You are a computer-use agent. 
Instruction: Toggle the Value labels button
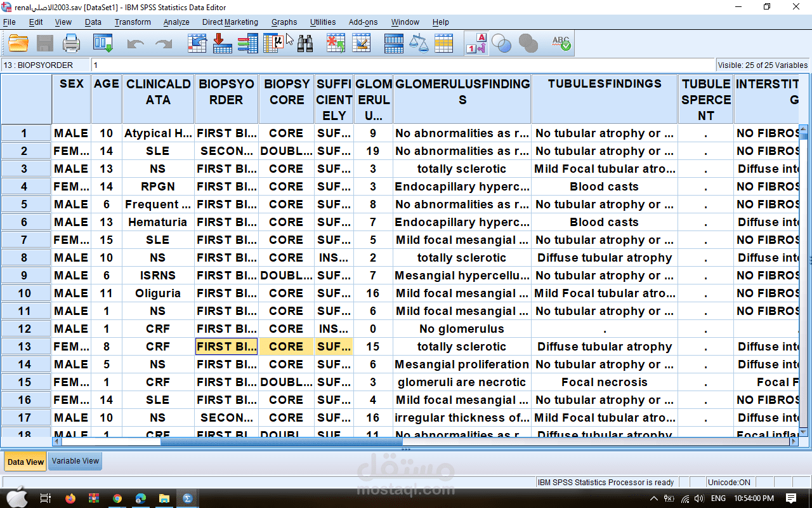476,44
